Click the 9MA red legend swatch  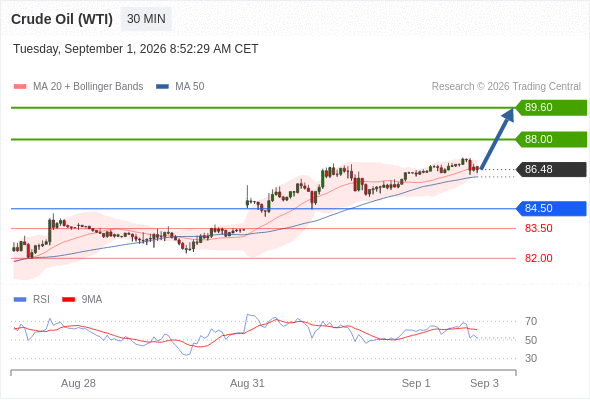pos(68,300)
